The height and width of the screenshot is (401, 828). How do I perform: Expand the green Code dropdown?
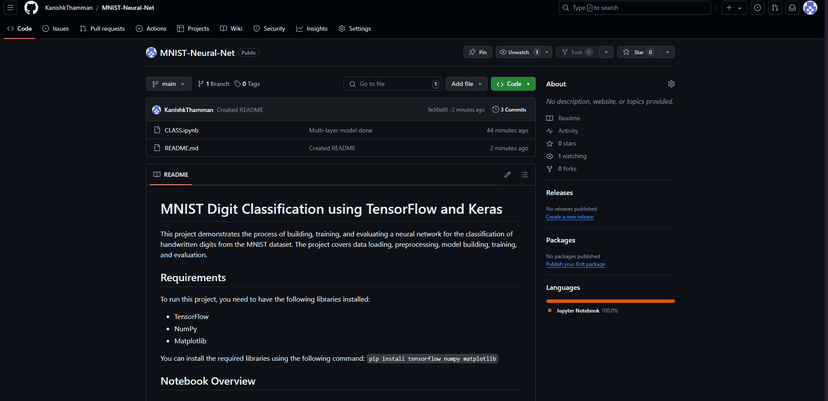(x=513, y=84)
